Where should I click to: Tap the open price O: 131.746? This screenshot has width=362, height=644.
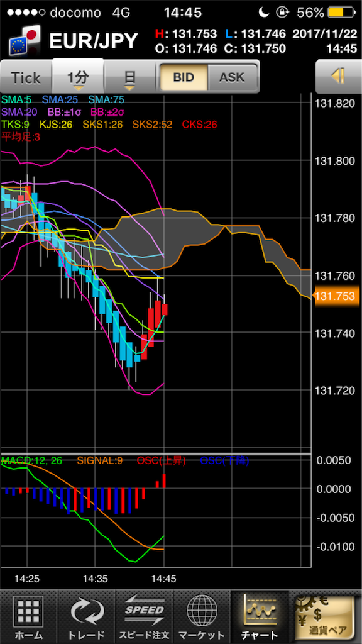tap(186, 49)
